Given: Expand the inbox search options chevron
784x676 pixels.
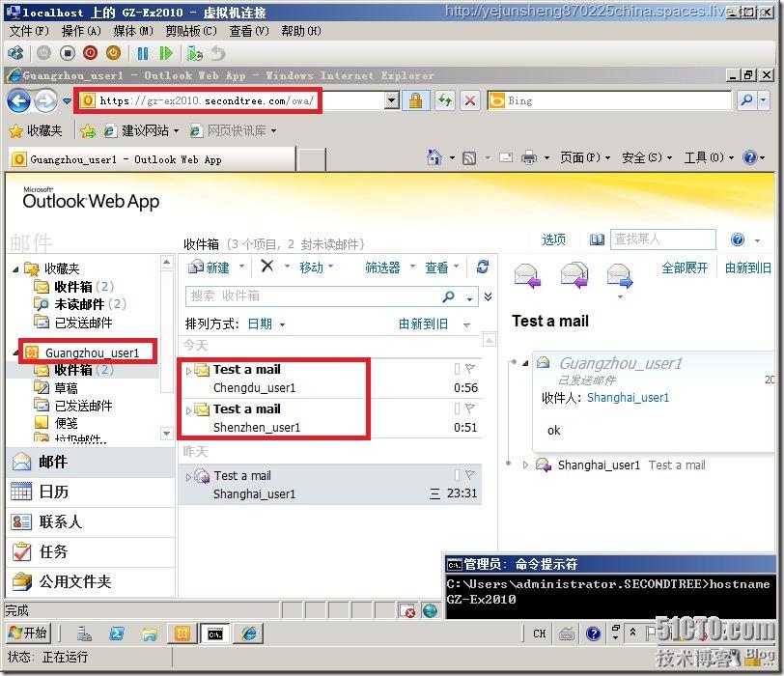Looking at the screenshot, I should click(x=488, y=296).
